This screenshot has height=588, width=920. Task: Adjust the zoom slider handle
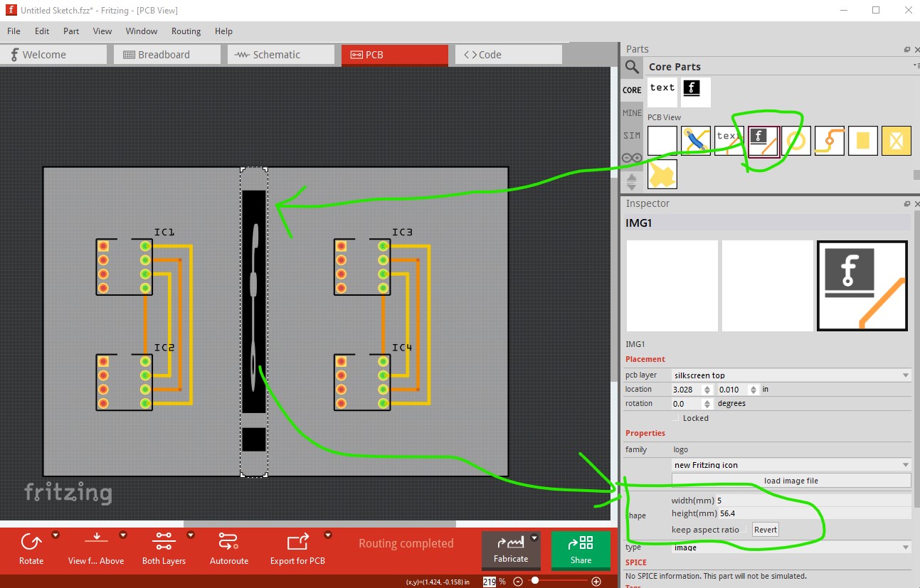coord(534,581)
